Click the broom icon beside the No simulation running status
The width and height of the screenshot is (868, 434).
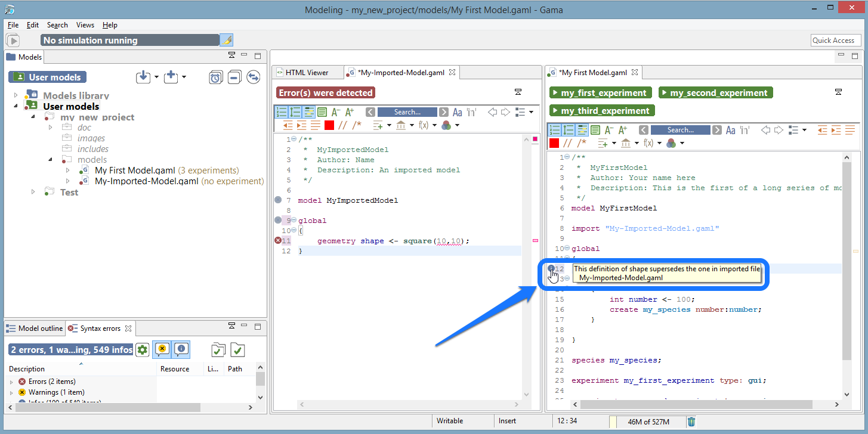point(227,40)
